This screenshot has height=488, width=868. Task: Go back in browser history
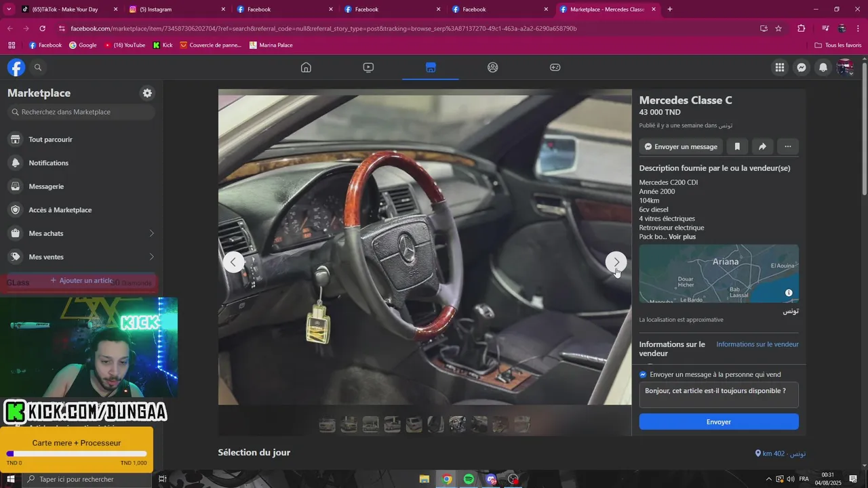[x=9, y=28]
